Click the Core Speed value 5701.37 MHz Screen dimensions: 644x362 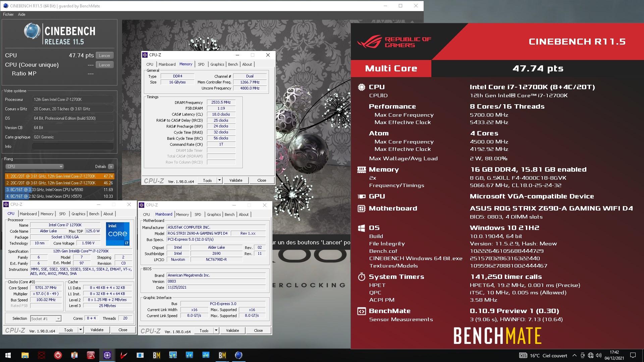(46, 288)
